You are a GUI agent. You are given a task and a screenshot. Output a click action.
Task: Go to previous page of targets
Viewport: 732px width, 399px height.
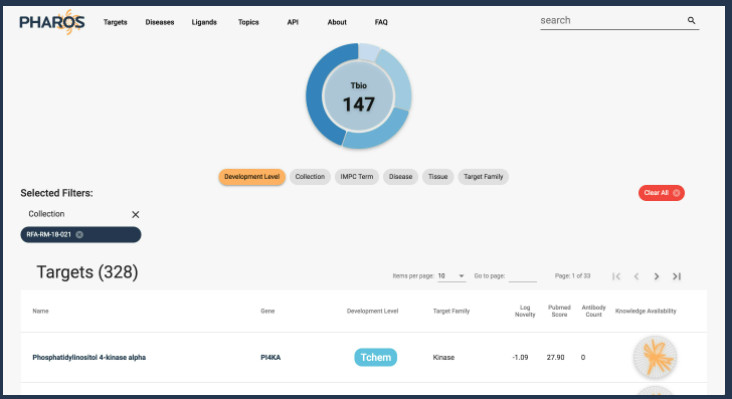[636, 276]
